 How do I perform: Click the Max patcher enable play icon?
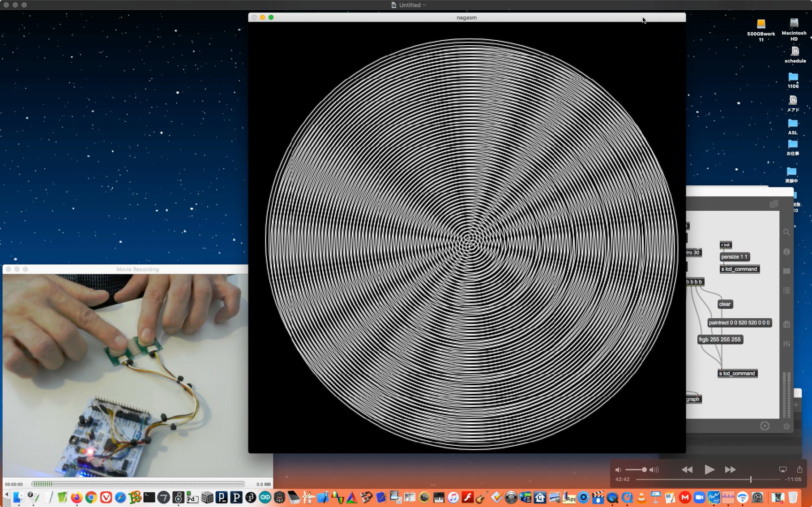pos(765,426)
